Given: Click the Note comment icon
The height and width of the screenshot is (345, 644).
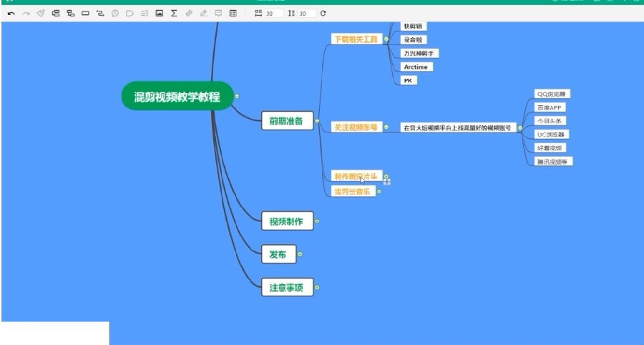Looking at the screenshot, I should [x=218, y=13].
